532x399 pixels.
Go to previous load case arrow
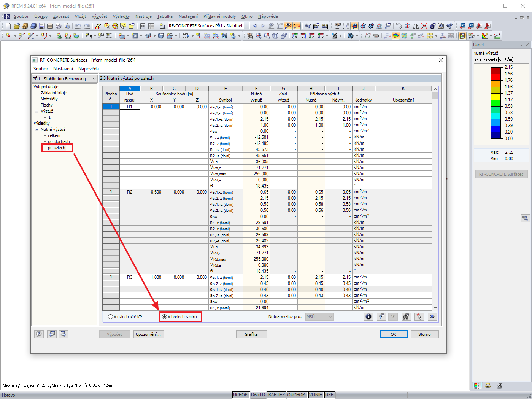pos(255,26)
